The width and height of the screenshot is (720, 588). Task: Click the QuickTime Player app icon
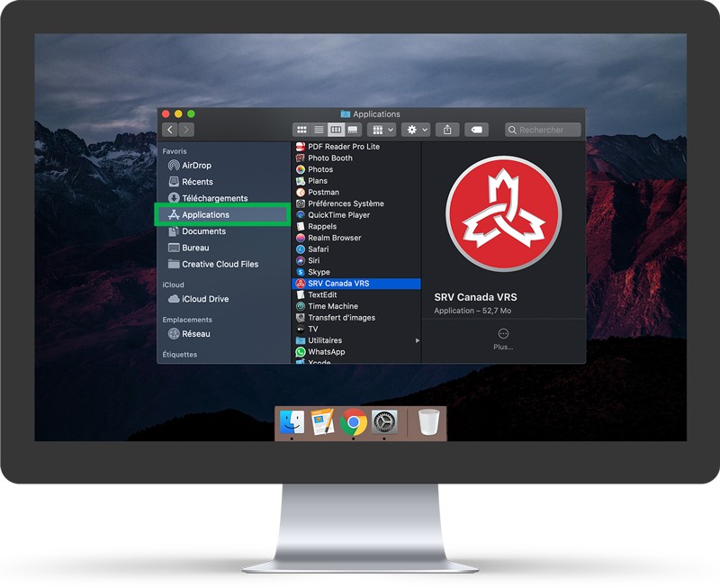coord(301,215)
